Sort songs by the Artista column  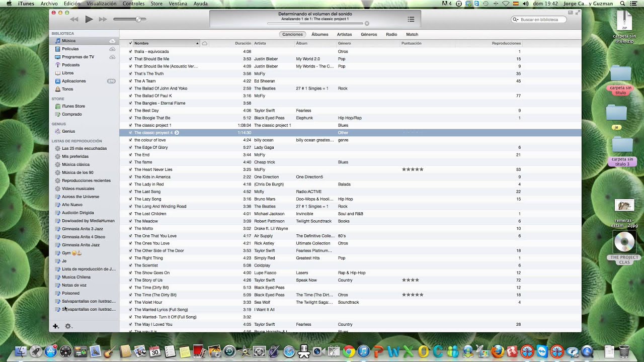(x=274, y=43)
